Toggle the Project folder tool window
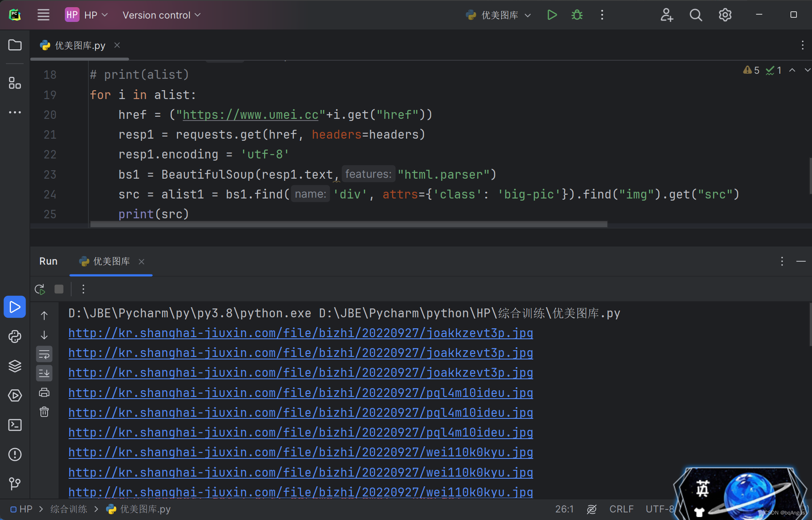Screen dimensions: 812x520 15,45
